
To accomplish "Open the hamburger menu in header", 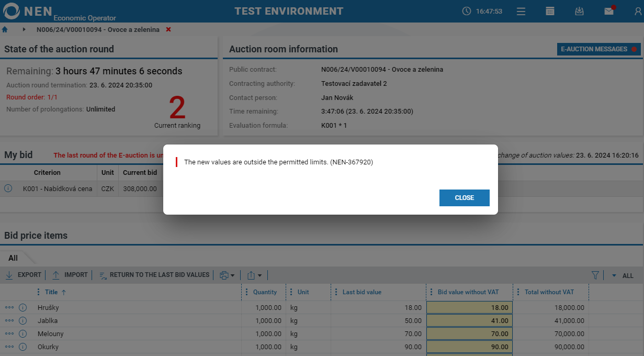I will point(521,11).
